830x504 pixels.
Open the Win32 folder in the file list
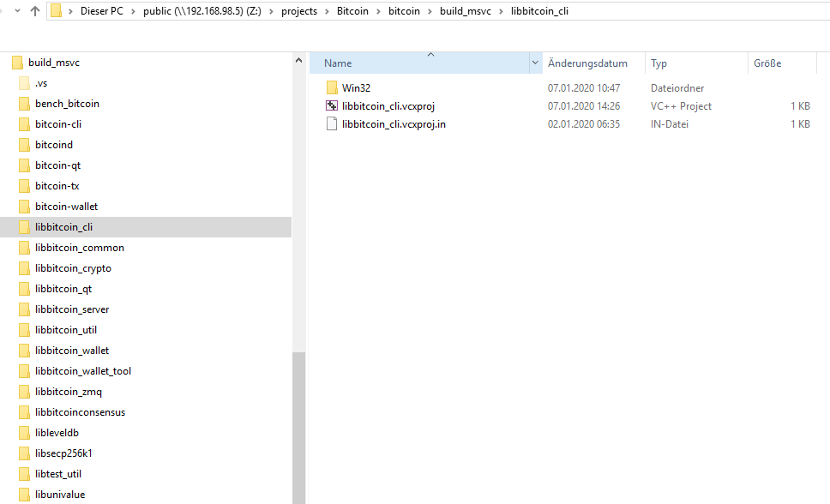point(358,87)
